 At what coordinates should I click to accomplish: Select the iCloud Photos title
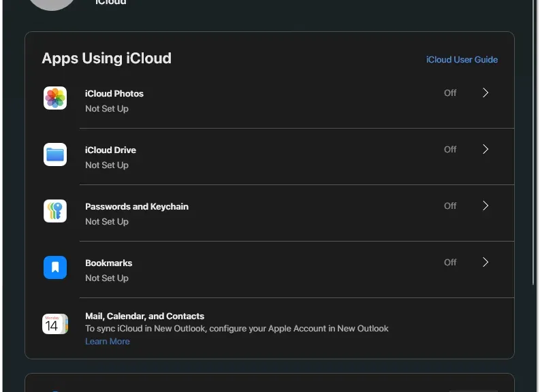point(114,94)
